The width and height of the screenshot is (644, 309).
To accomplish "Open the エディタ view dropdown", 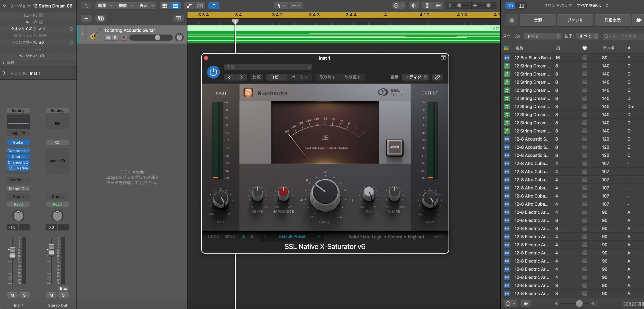I will 416,77.
